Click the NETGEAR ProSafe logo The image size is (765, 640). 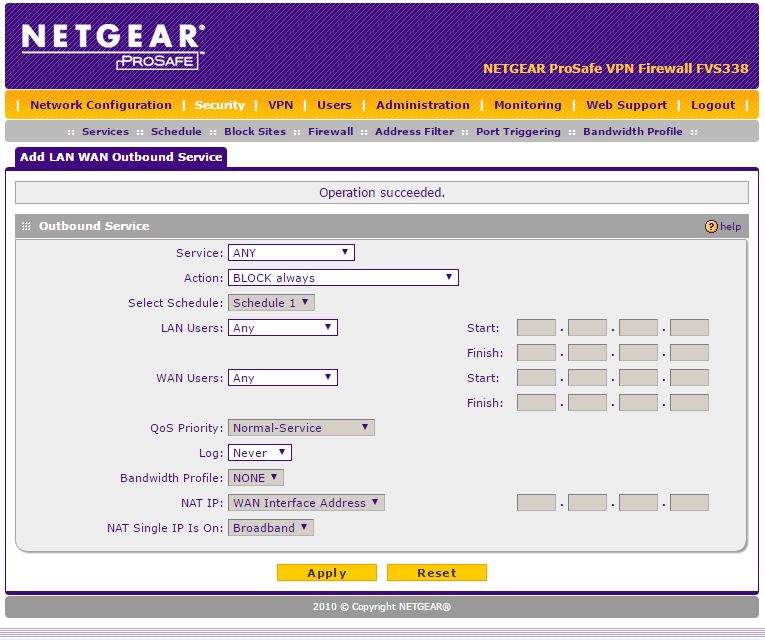112,46
